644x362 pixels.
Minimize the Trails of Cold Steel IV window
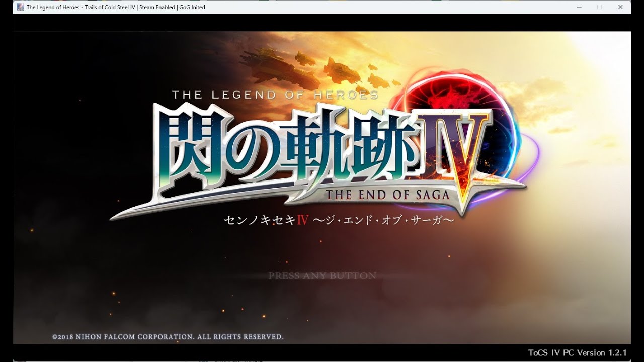tap(578, 7)
